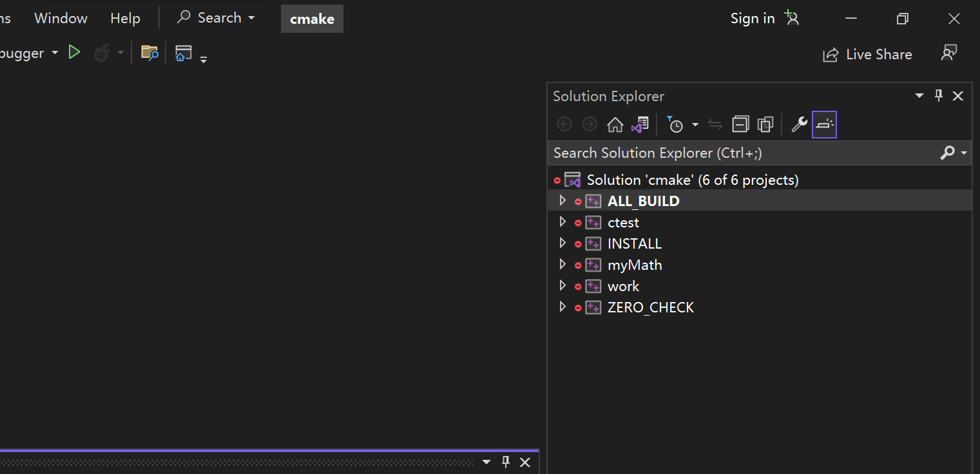Select the ALL_BUILD project
The image size is (980, 474).
click(x=644, y=201)
